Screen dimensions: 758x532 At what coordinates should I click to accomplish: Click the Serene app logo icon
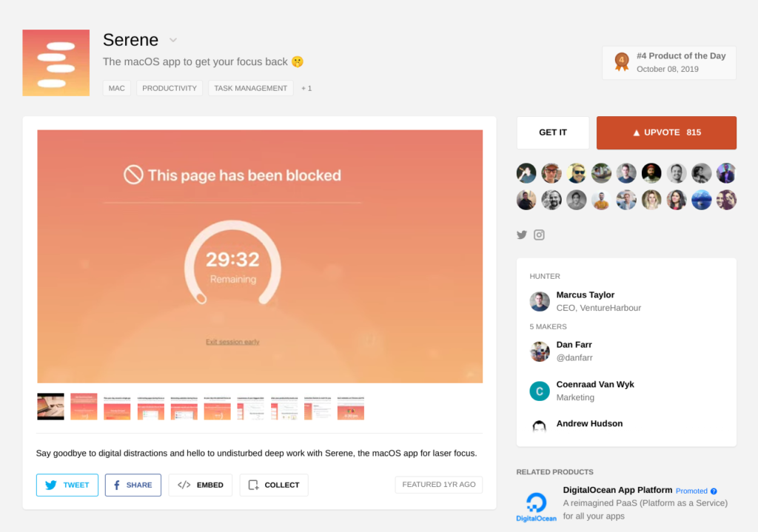point(56,63)
